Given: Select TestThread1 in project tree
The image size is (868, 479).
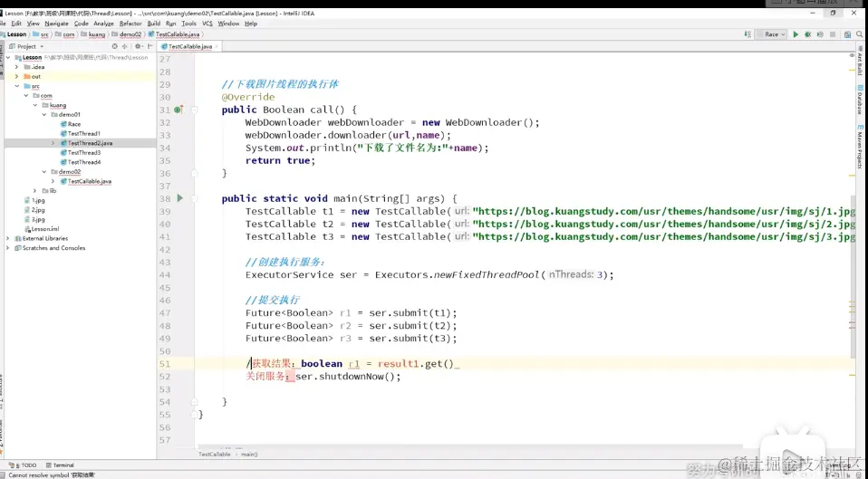Looking at the screenshot, I should click(x=81, y=134).
